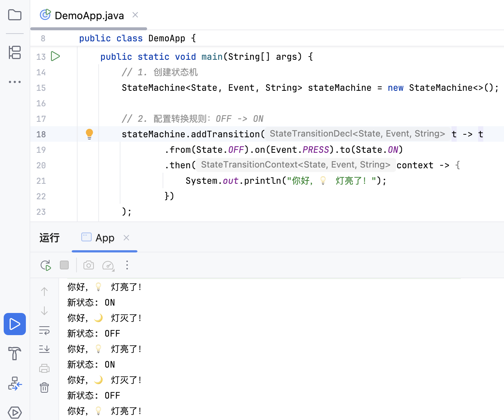Click the Run gutter icon beside main method
This screenshot has height=420, width=504.
tap(55, 56)
